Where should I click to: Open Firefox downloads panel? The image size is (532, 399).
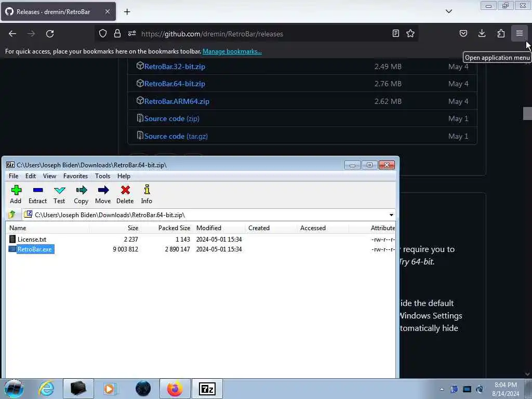[482, 34]
